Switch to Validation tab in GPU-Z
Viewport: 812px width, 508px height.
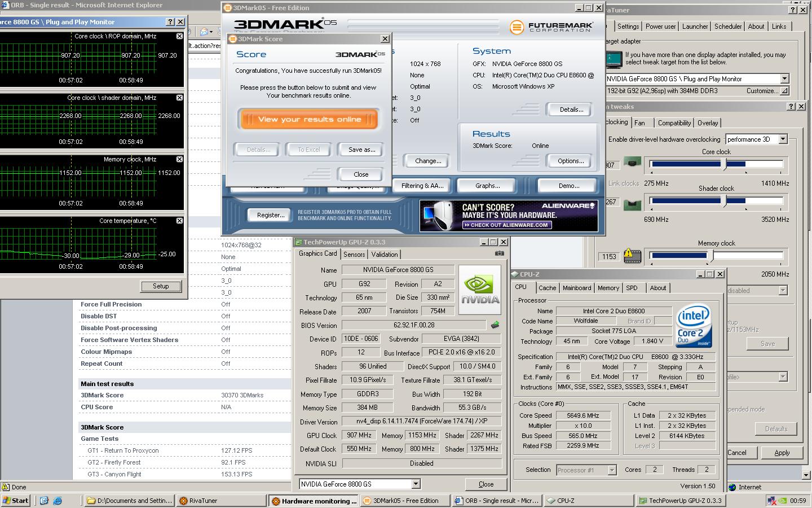coord(385,255)
